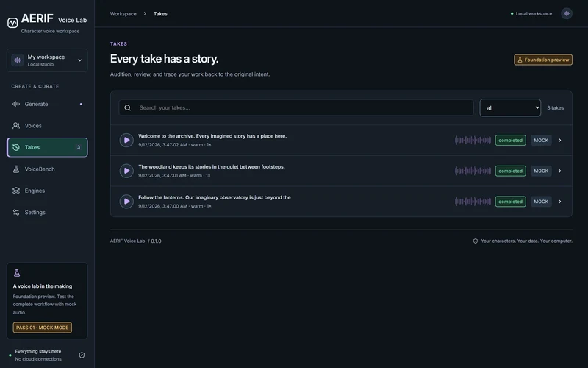This screenshot has width=588, height=368.
Task: Click the '3 takes' count label
Action: 555,107
